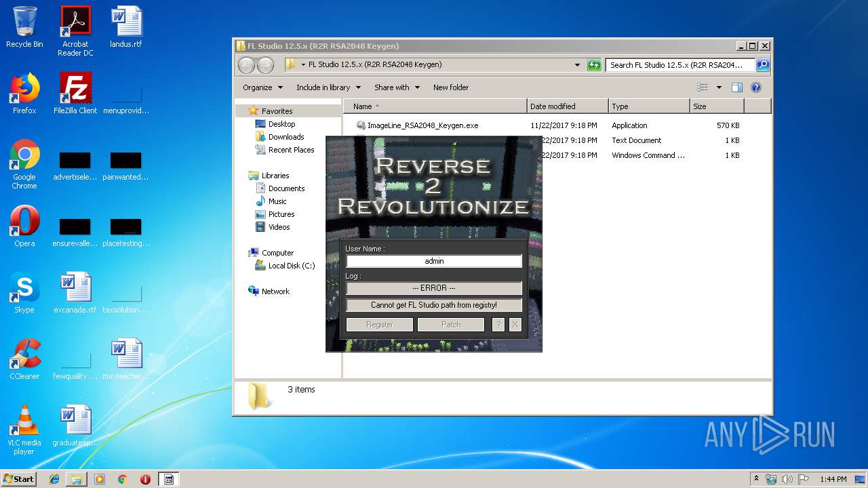Open the keygen's question mark help button
868x488 pixels.
click(498, 325)
